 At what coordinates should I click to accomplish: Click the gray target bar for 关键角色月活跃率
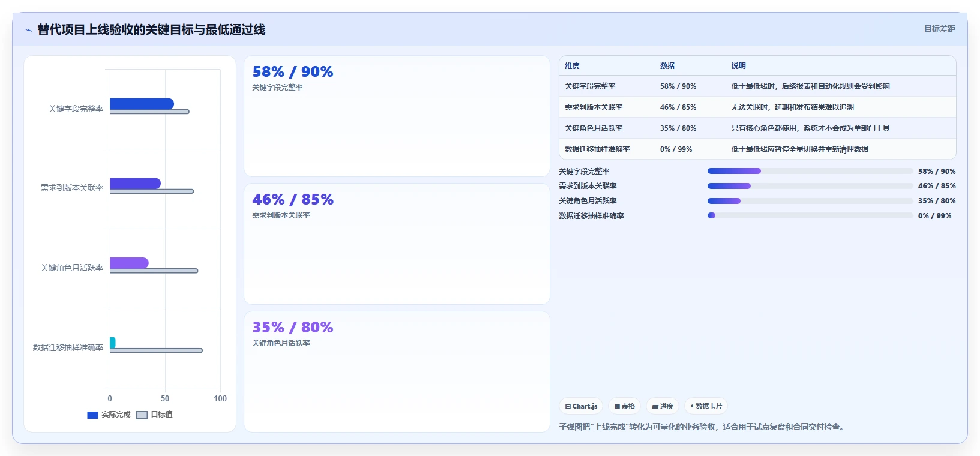(x=154, y=271)
